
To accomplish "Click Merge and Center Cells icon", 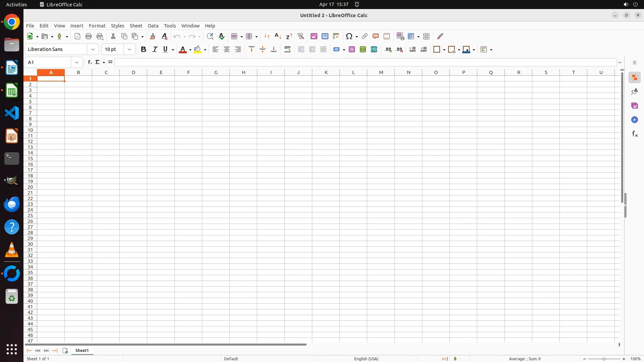I will click(x=301, y=50).
